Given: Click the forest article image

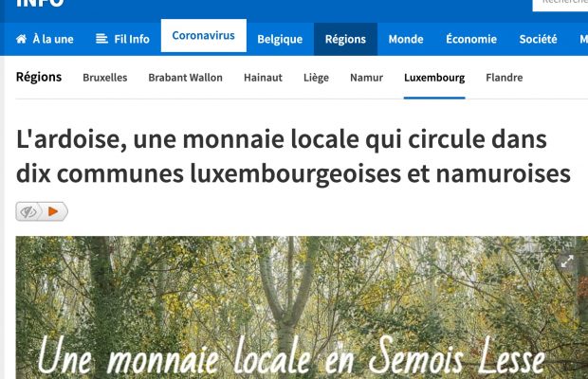Looking at the screenshot, I should 302,308.
